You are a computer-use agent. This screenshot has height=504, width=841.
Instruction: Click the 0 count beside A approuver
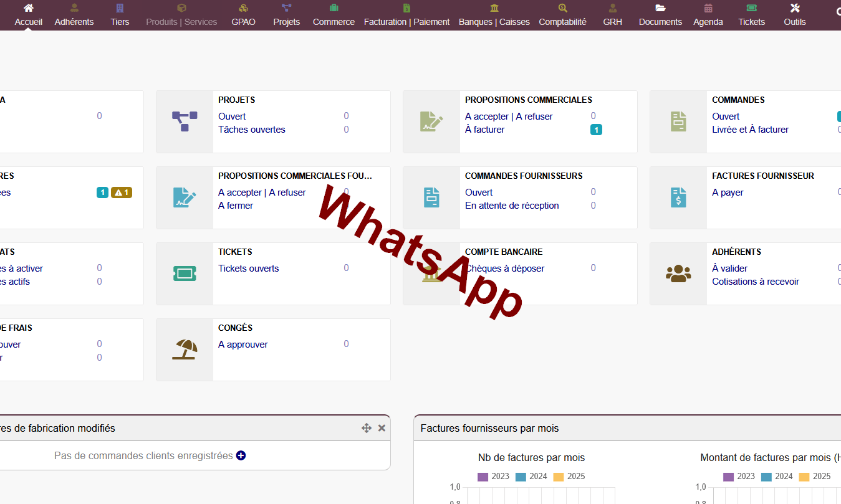pyautogui.click(x=346, y=344)
